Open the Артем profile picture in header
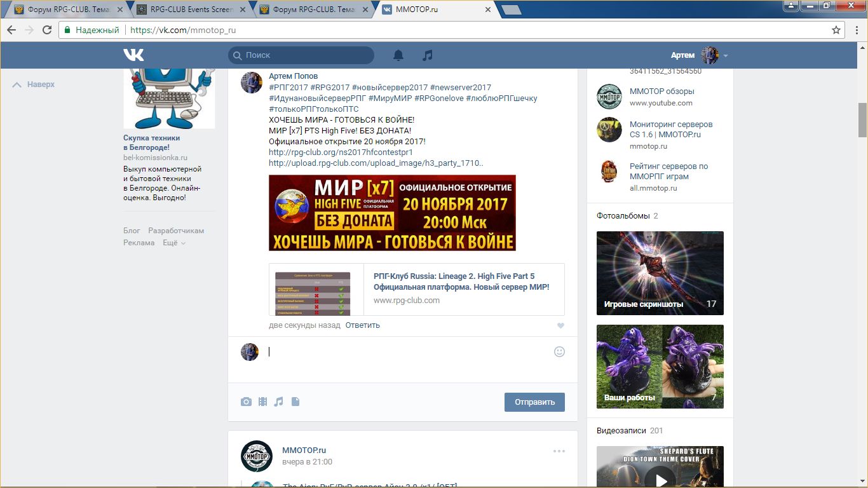 click(x=709, y=55)
